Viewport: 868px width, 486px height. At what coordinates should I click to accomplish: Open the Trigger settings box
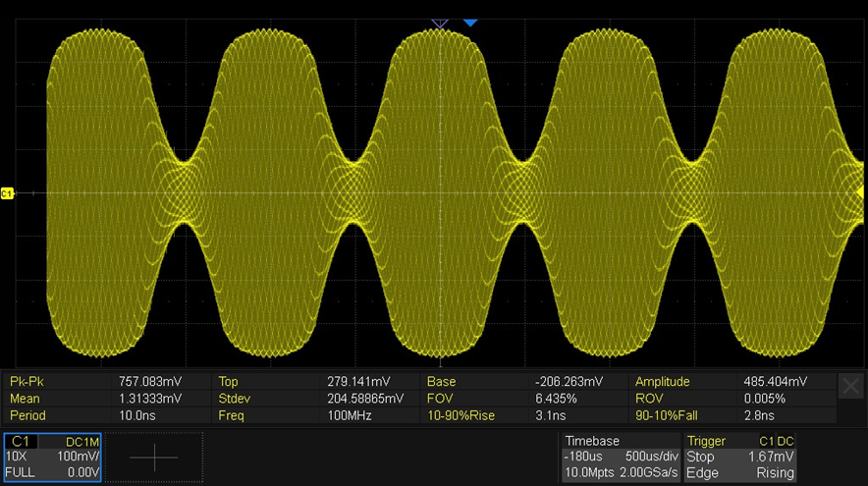739,457
